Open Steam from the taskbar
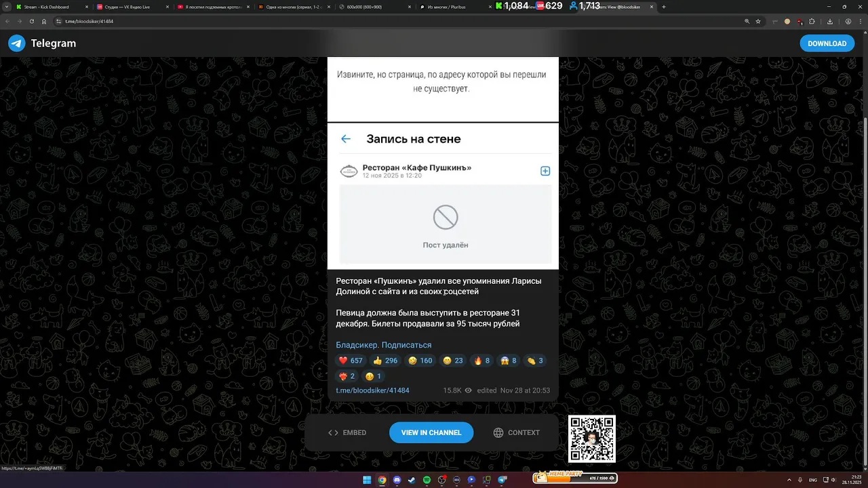The image size is (868, 488). tap(412, 480)
